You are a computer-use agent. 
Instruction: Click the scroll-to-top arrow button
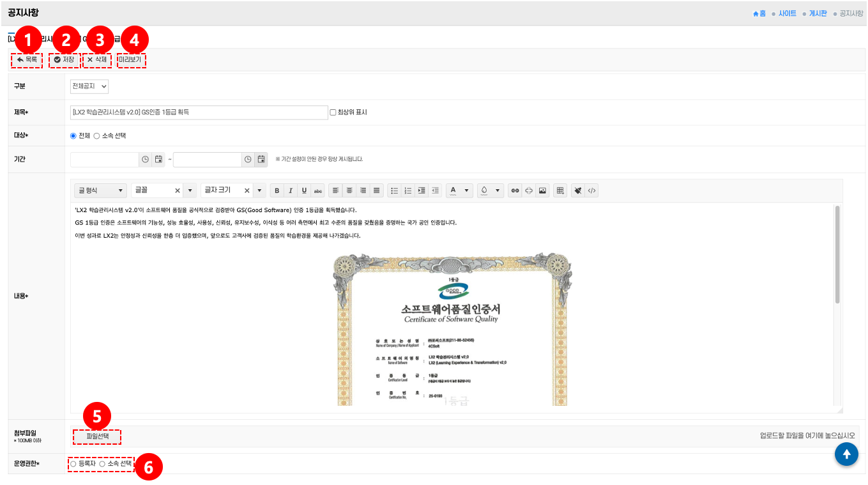click(x=846, y=454)
